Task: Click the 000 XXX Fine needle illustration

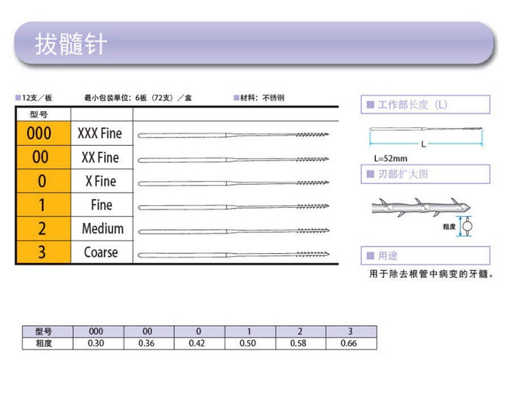Action: [x=233, y=135]
